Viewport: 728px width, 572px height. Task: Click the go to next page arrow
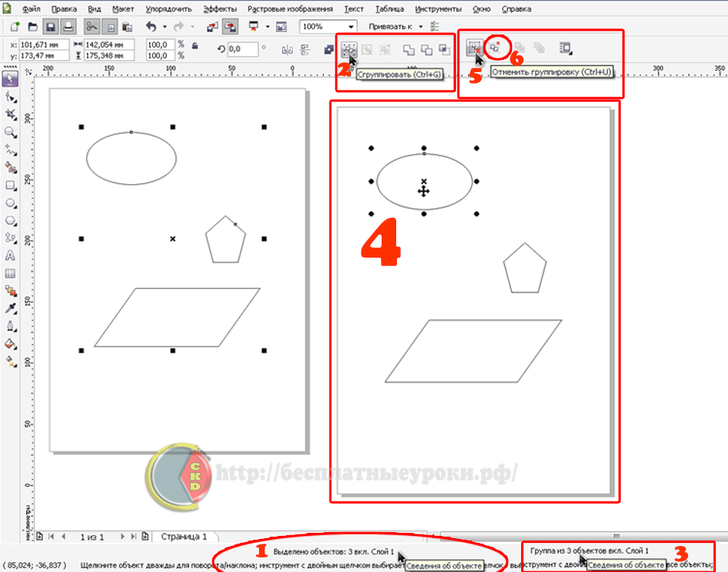coord(123,537)
